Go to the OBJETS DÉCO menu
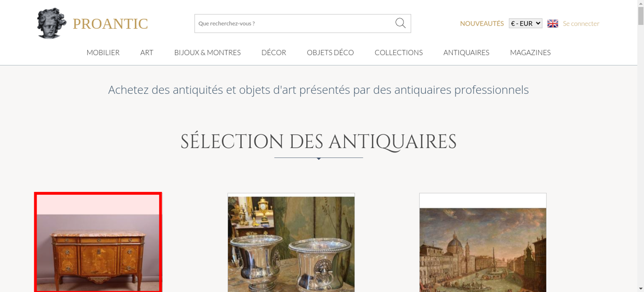 pos(330,52)
